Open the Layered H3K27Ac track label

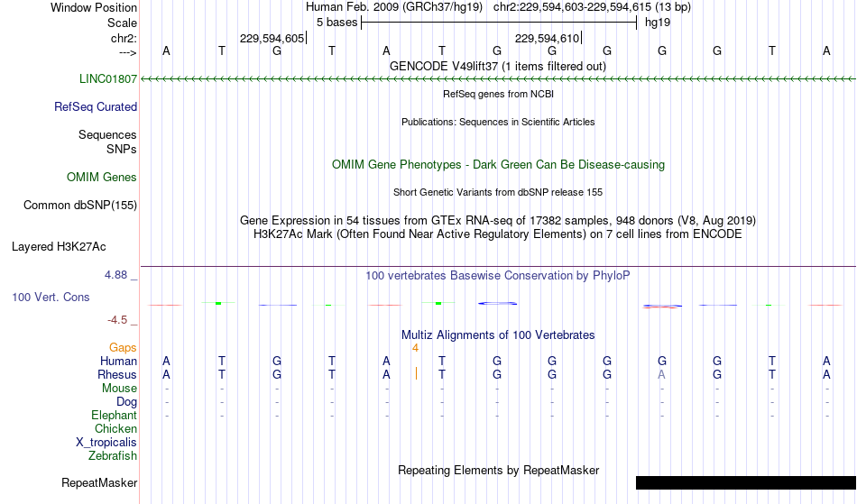[59, 246]
